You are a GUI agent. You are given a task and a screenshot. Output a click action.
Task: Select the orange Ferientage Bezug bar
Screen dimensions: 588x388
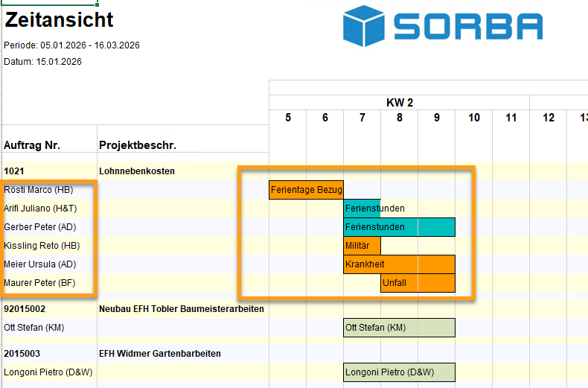click(x=306, y=190)
